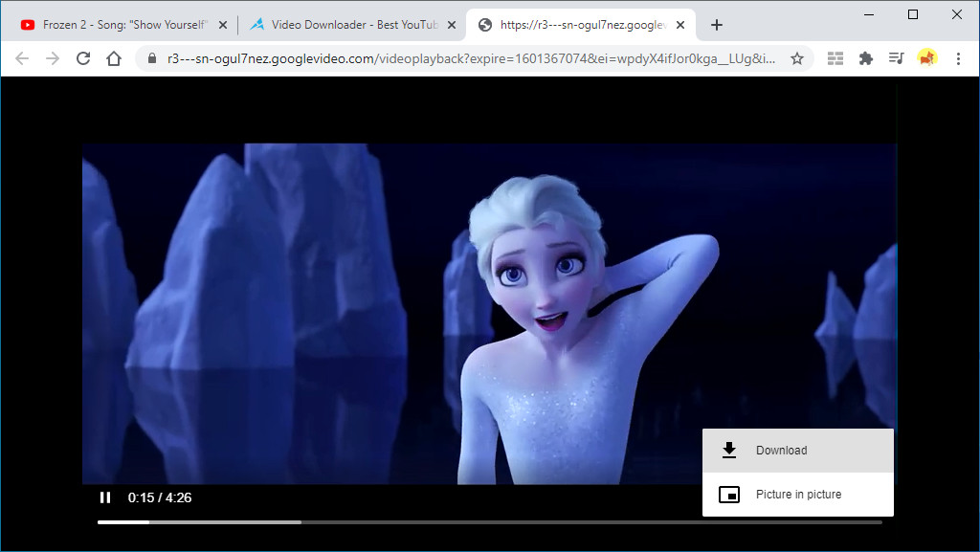980x552 pixels.
Task: Close the Video Downloader tab
Action: pyautogui.click(x=452, y=25)
